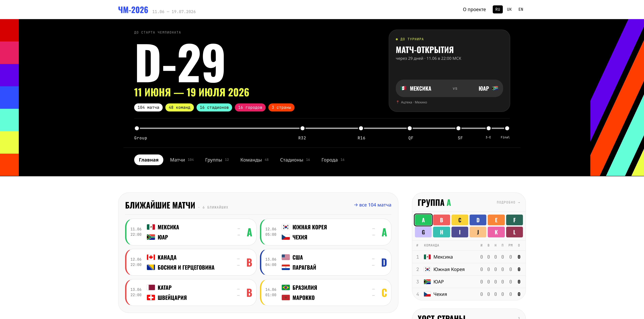Select the 104 матча pill
Screen dimensions: 644x319
pos(148,107)
